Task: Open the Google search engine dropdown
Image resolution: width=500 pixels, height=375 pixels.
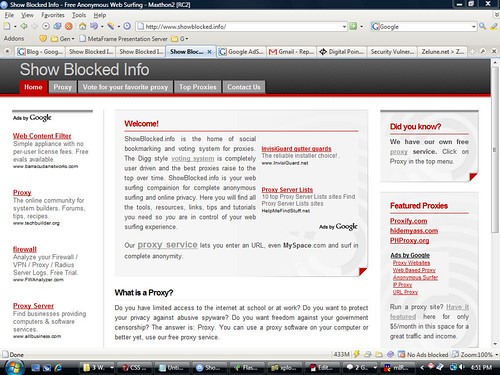Action: click(x=474, y=27)
